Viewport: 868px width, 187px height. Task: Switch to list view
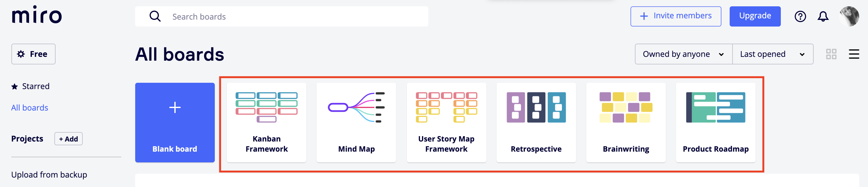pyautogui.click(x=853, y=54)
